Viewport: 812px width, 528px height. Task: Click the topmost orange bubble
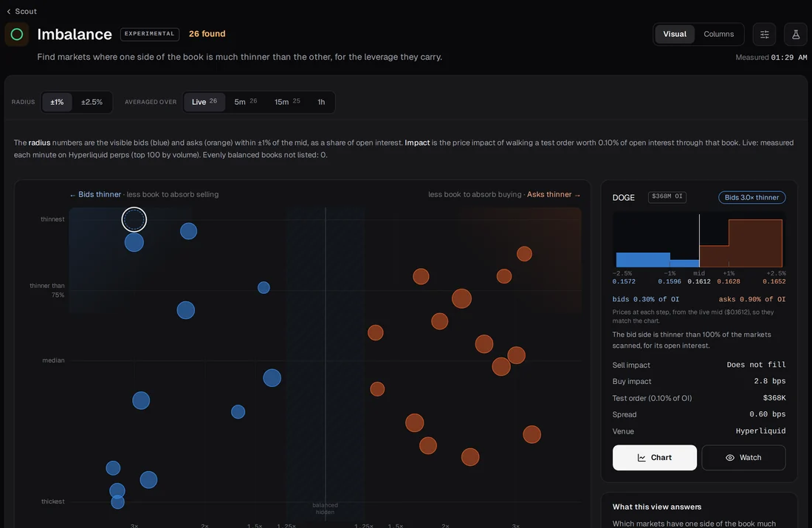[524, 254]
